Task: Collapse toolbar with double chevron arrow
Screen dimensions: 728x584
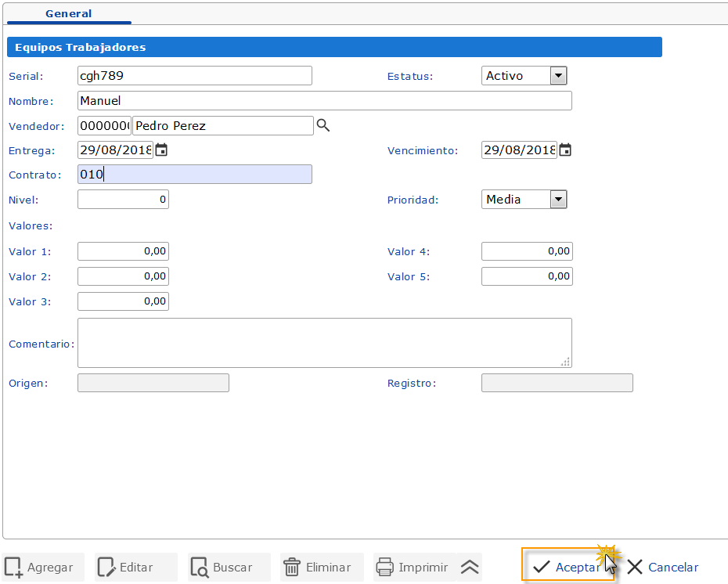Action: tap(470, 568)
